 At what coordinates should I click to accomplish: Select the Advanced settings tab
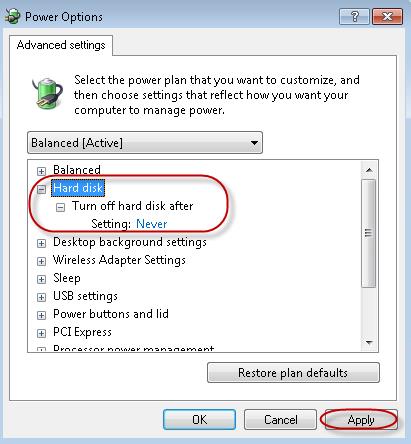pos(61,45)
